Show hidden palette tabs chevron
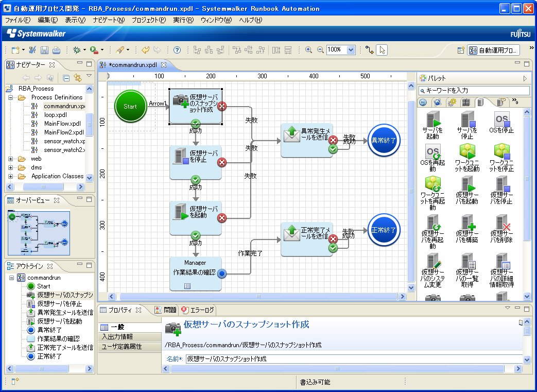 515,101
